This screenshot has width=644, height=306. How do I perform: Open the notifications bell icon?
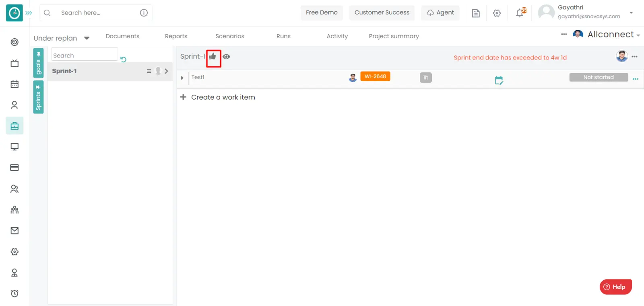[x=520, y=13]
